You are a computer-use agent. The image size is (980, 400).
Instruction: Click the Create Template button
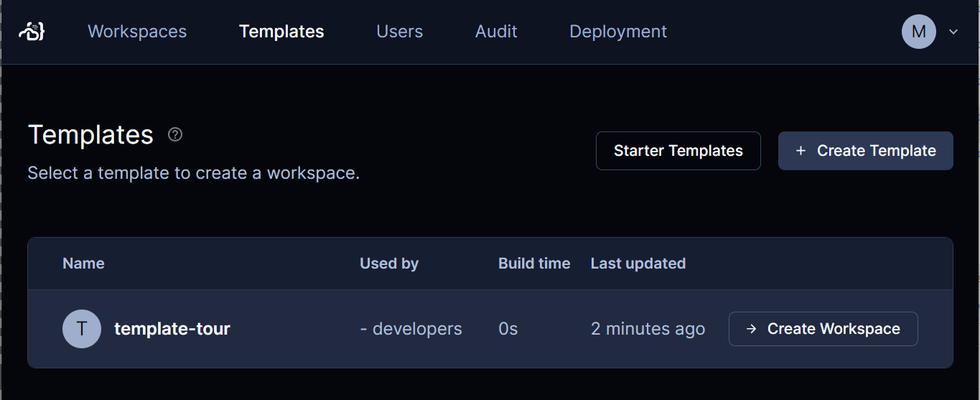(x=866, y=151)
